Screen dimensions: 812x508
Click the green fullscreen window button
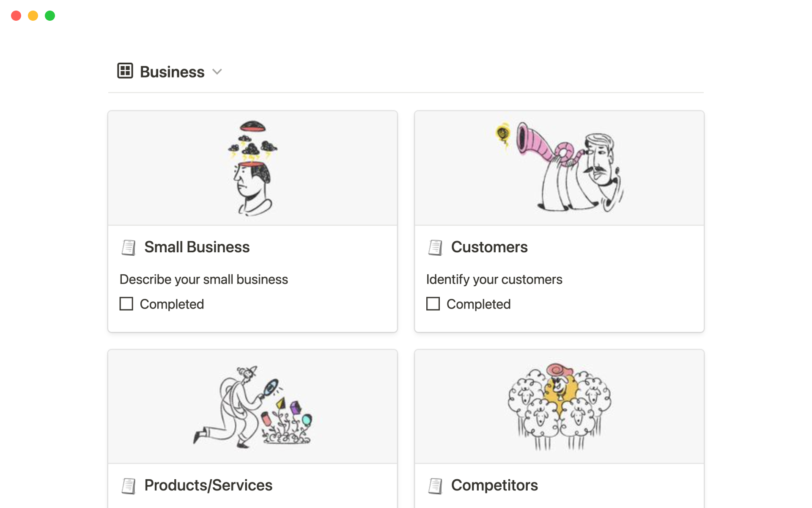(50, 16)
